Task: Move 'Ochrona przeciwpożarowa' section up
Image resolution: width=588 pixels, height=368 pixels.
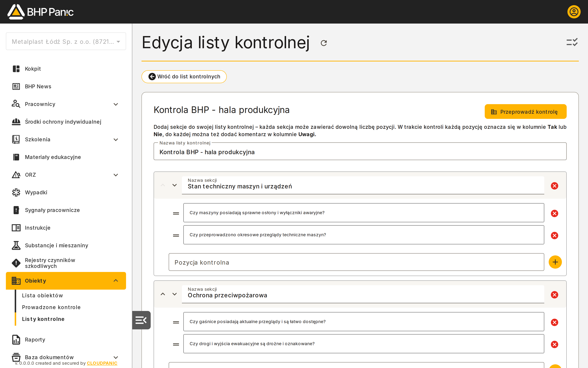Action: (163, 294)
